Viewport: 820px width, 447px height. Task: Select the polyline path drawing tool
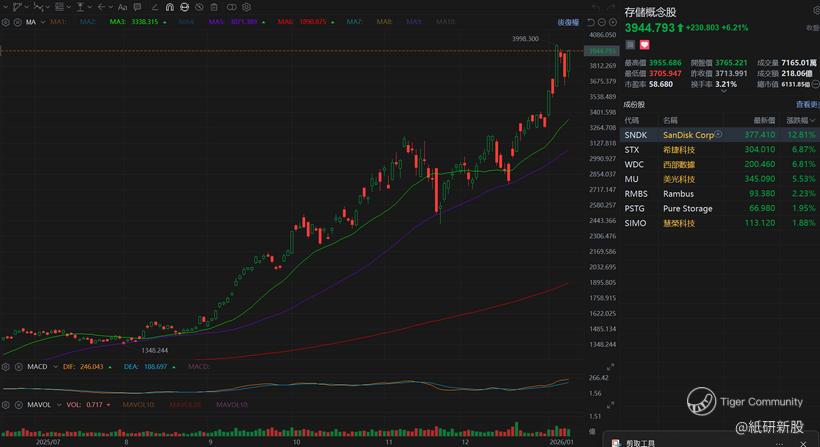39,7
